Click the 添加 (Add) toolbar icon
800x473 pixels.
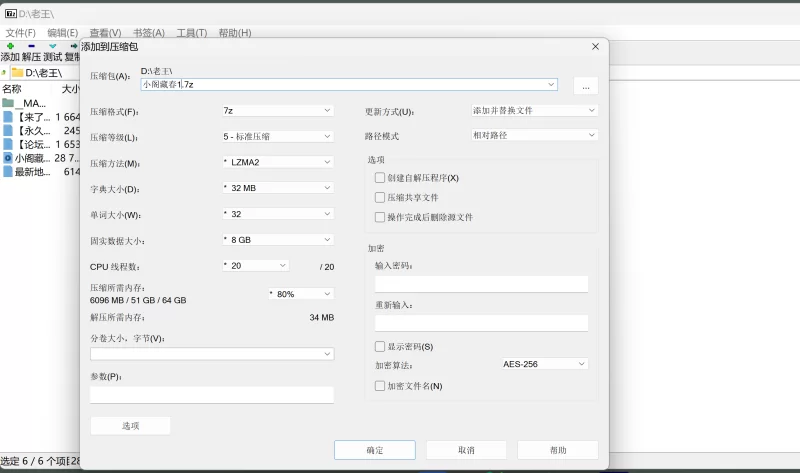coord(10,46)
